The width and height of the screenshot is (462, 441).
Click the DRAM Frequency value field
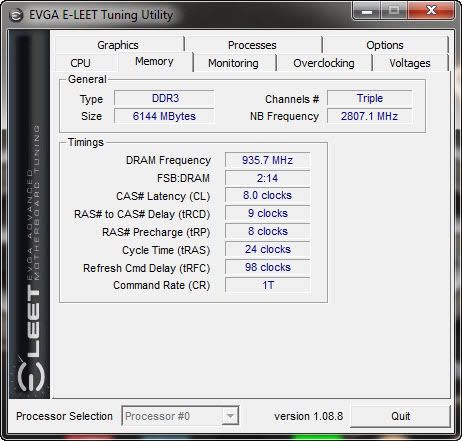pyautogui.click(x=267, y=160)
